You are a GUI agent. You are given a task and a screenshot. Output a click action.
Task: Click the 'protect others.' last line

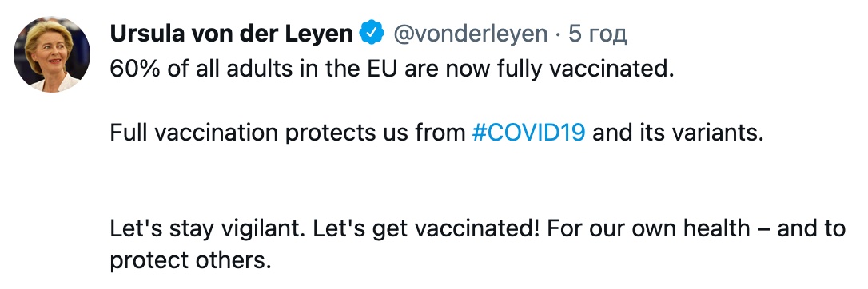(x=190, y=259)
